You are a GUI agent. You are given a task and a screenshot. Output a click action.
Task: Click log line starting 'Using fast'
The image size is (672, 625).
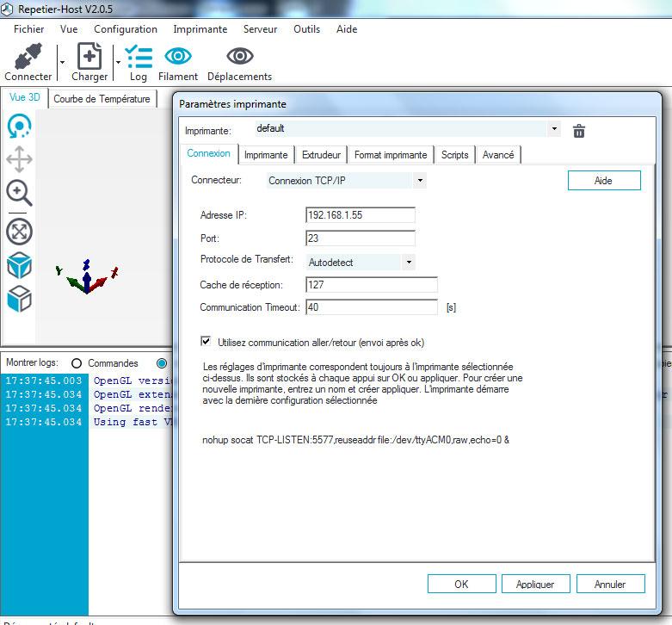click(x=88, y=422)
